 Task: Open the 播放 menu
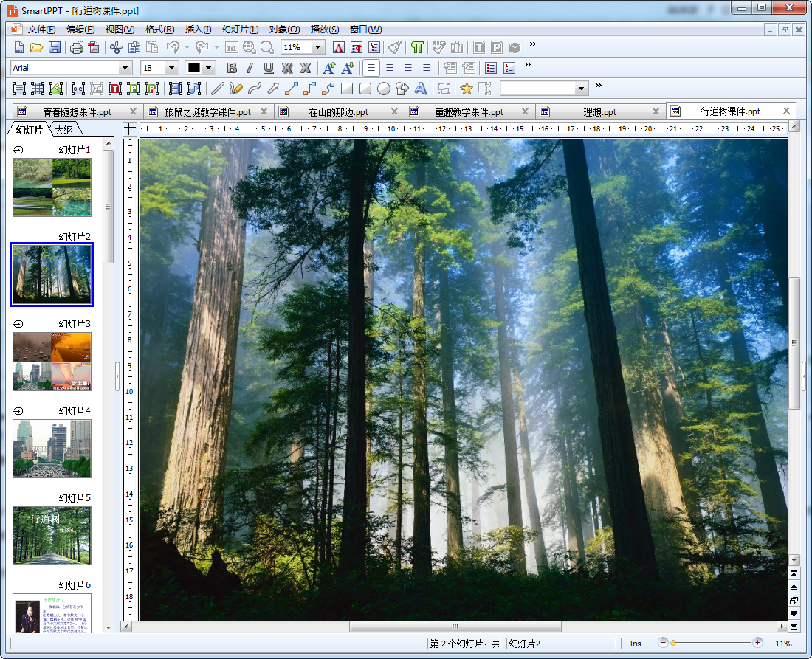point(325,30)
